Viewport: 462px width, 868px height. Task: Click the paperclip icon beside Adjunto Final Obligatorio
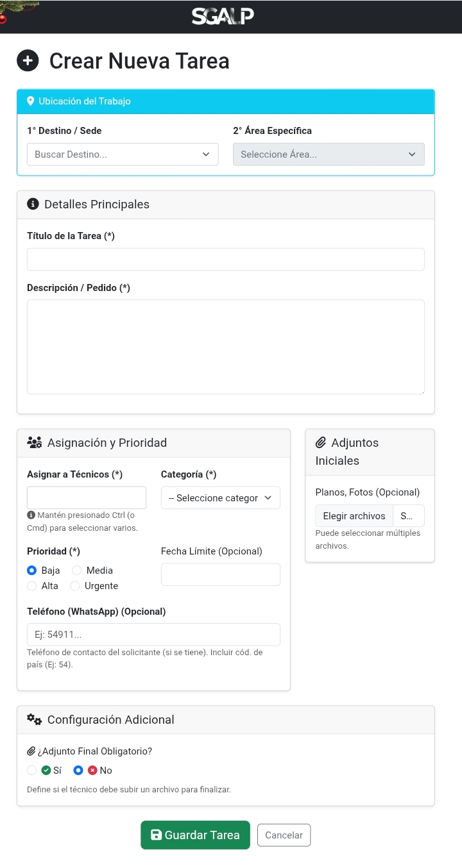31,751
